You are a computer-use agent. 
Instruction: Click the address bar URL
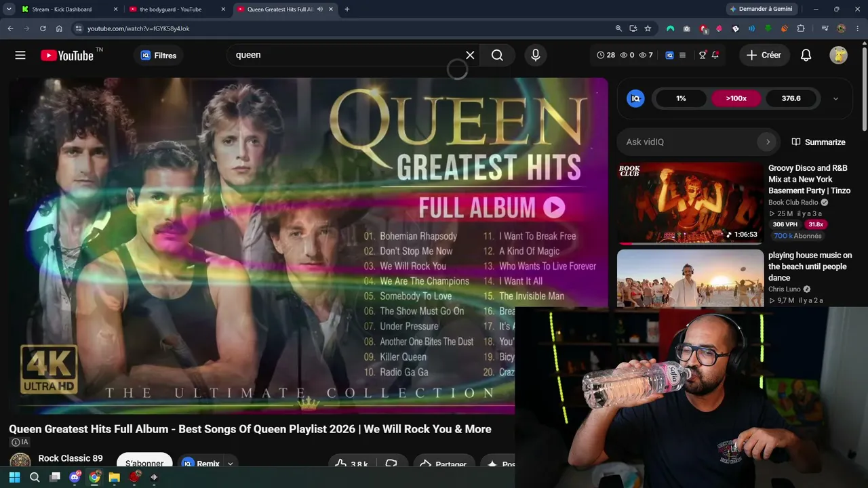(138, 28)
